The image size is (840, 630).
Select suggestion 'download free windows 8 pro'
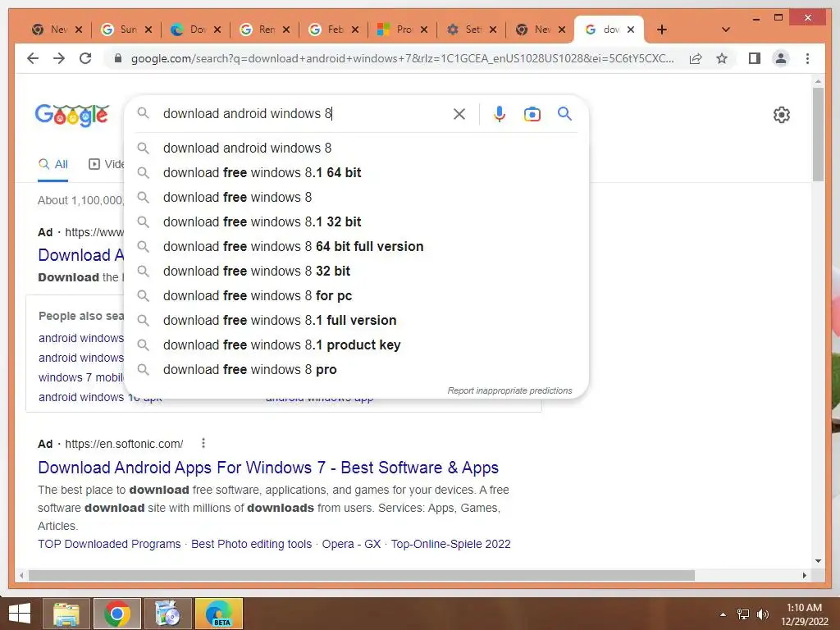pyautogui.click(x=356, y=370)
